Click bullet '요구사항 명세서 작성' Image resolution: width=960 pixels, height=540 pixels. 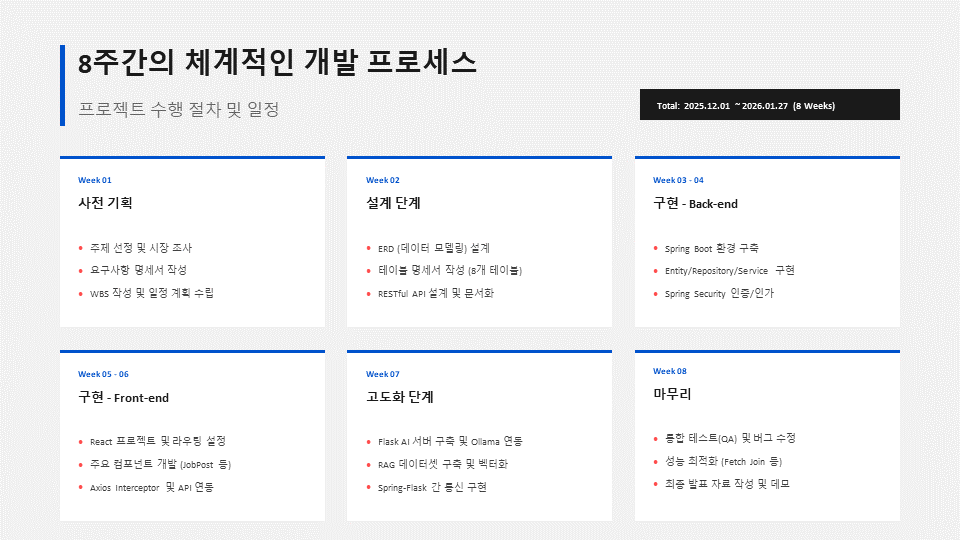tap(138, 270)
